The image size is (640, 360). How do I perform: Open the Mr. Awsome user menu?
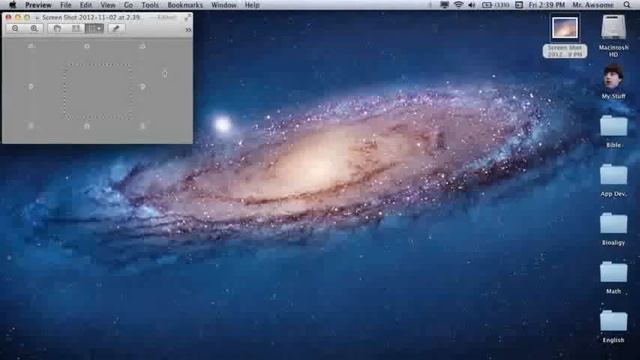click(x=593, y=5)
